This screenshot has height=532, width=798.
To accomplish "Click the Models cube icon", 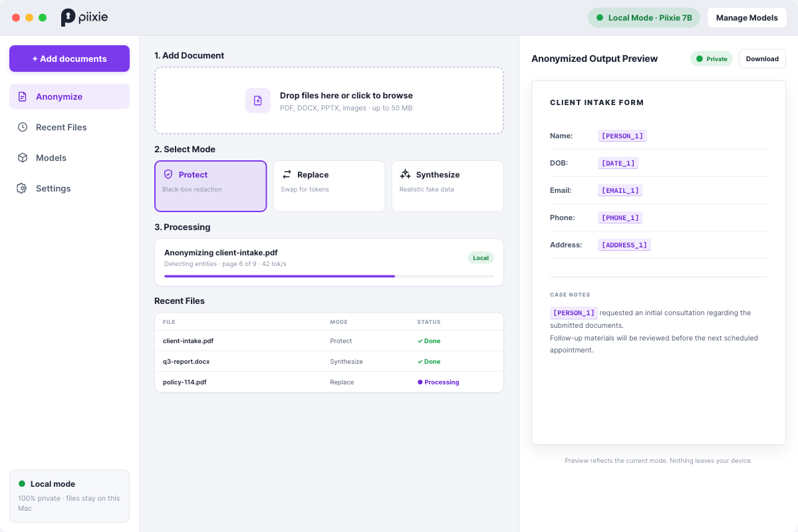I will tap(23, 158).
